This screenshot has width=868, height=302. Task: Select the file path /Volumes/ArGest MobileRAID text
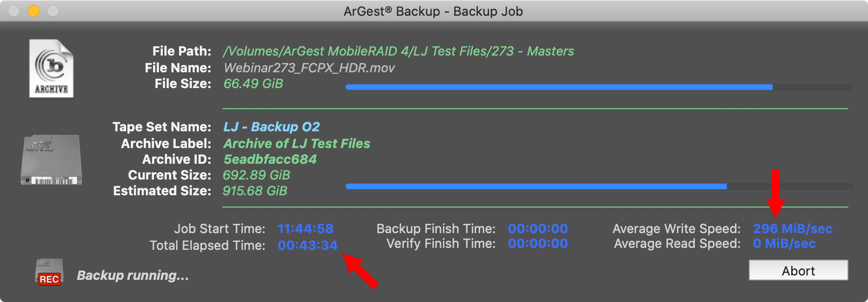(x=399, y=51)
